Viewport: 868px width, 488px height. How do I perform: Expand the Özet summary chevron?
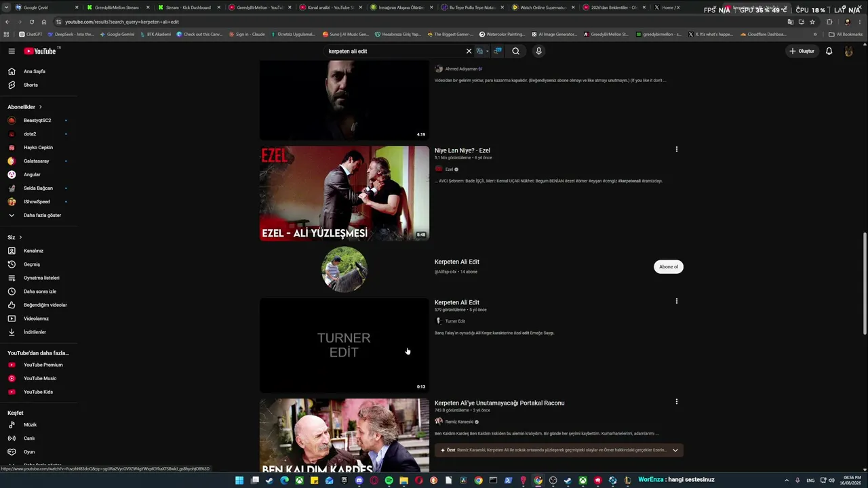(x=675, y=450)
